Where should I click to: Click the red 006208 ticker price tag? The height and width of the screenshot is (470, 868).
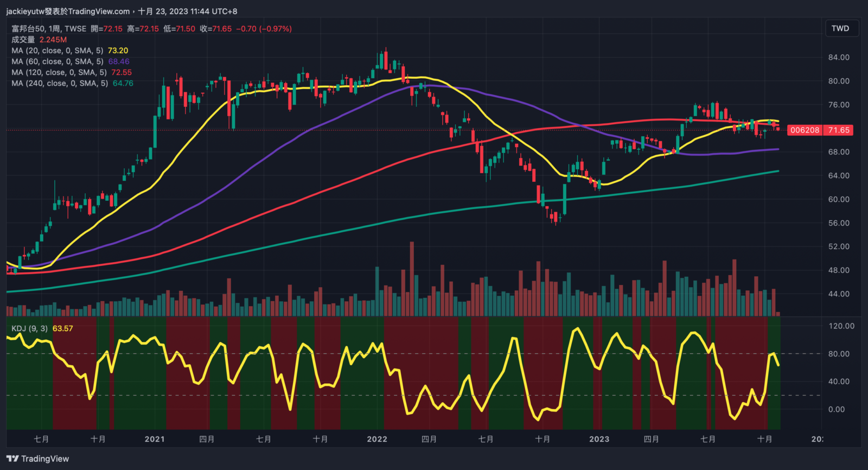pyautogui.click(x=805, y=130)
